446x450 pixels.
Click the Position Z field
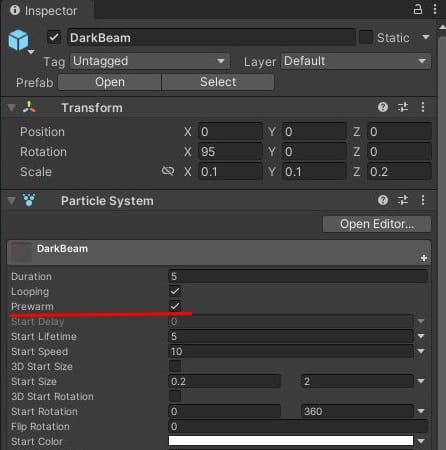tap(399, 132)
